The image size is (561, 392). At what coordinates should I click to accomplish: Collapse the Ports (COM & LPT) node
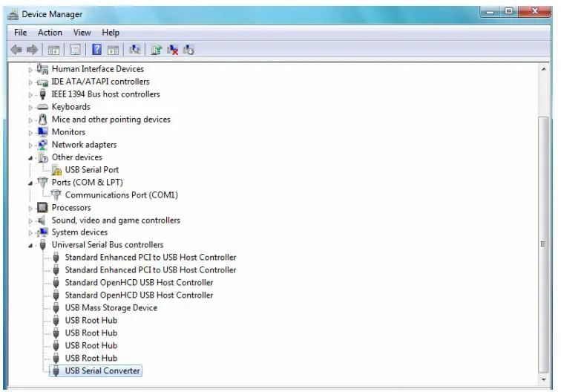[30, 183]
